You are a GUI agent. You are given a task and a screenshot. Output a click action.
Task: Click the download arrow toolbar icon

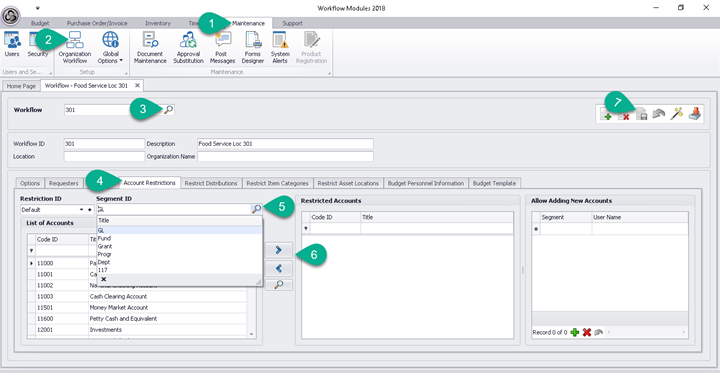(694, 113)
